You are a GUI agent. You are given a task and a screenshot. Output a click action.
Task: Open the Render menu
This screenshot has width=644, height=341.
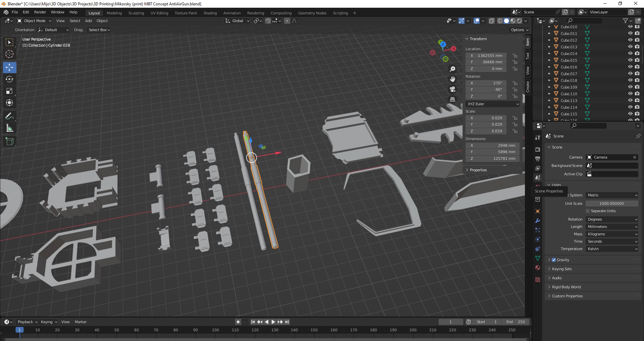(40, 12)
